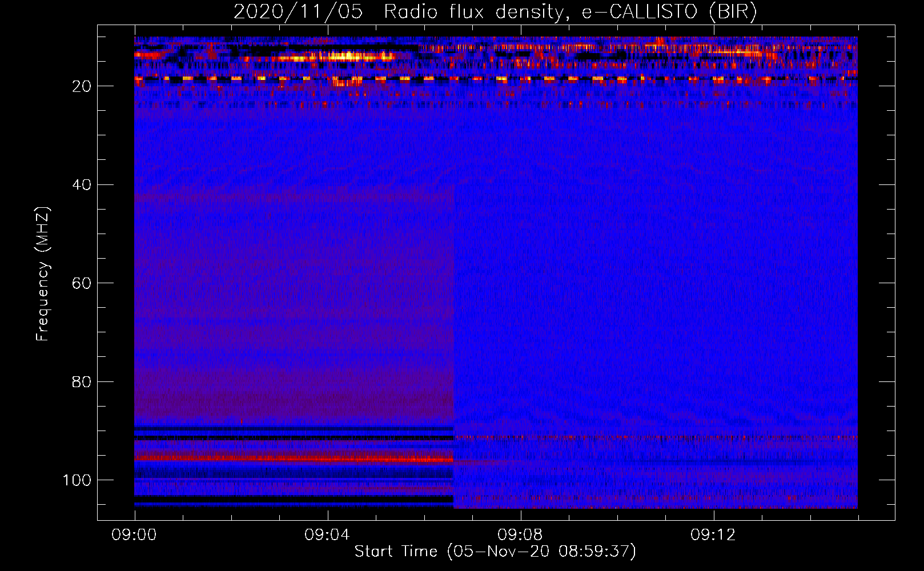Click the 20 frequency tick label
Screen dimensions: 924x571
tap(82, 86)
